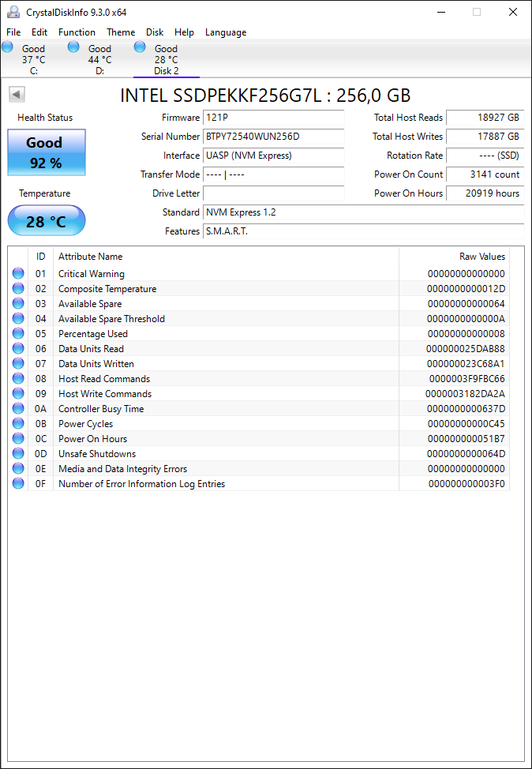
Task: Click status orb for Available Spare row
Action: click(18, 304)
